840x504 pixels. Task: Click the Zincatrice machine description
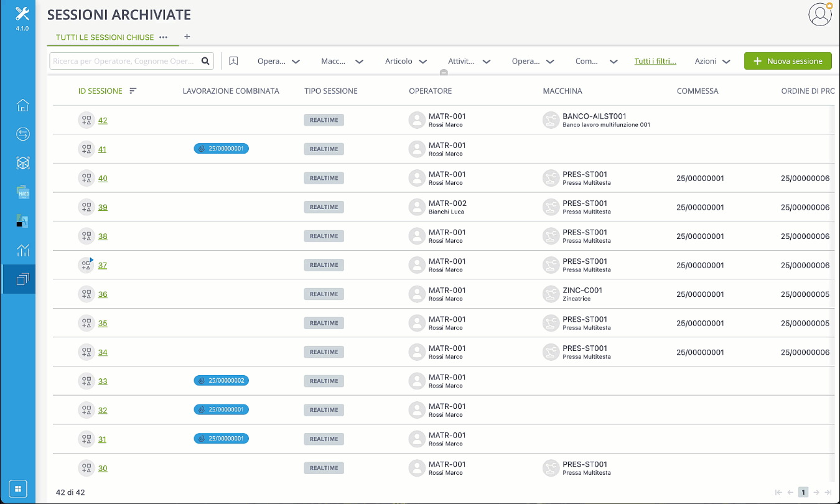577,299
